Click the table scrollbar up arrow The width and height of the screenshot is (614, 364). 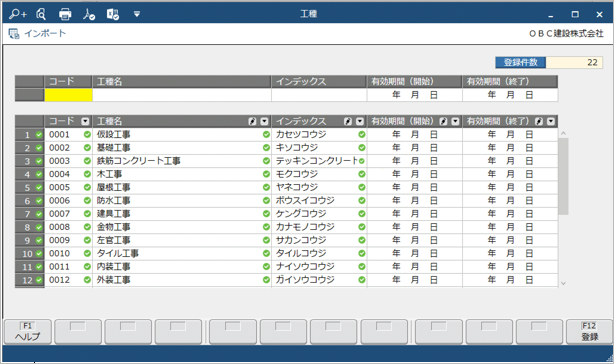point(563,133)
